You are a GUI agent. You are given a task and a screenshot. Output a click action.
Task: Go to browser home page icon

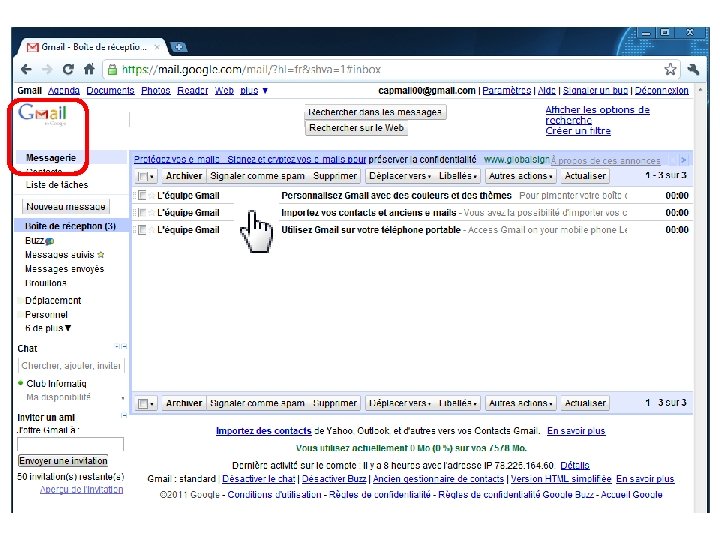pyautogui.click(x=89, y=69)
